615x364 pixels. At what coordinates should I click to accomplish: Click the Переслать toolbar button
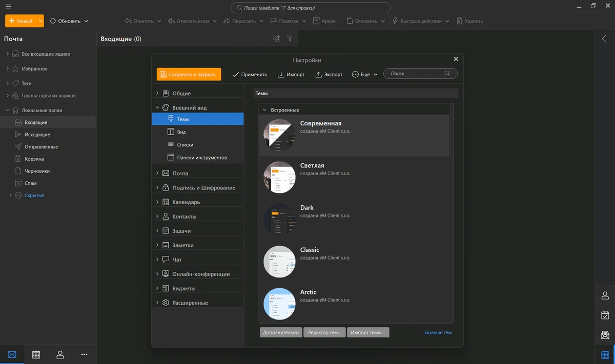(x=240, y=21)
